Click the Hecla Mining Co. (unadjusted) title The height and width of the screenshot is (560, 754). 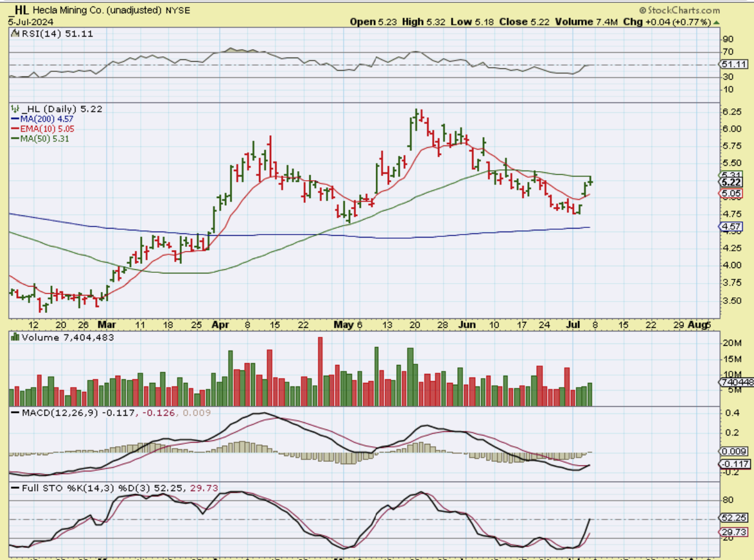click(98, 10)
